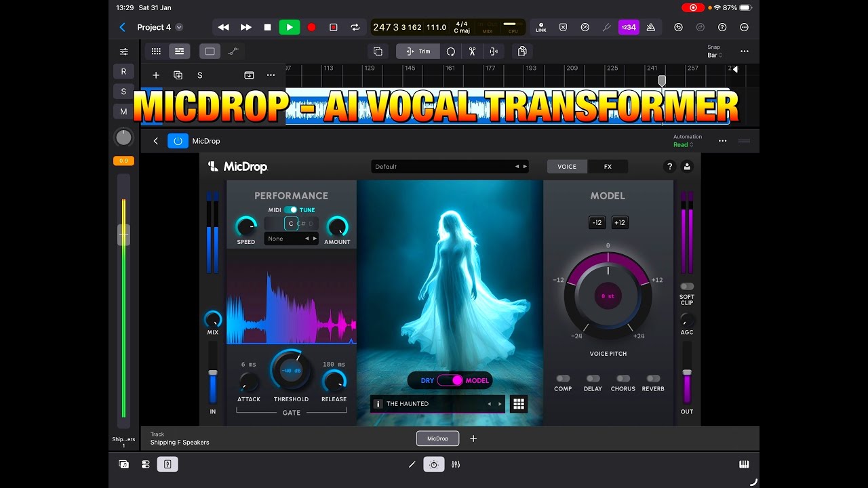Screen dimensions: 868x488
Task: Toggle the REVERB effect switch
Action: [653, 379]
